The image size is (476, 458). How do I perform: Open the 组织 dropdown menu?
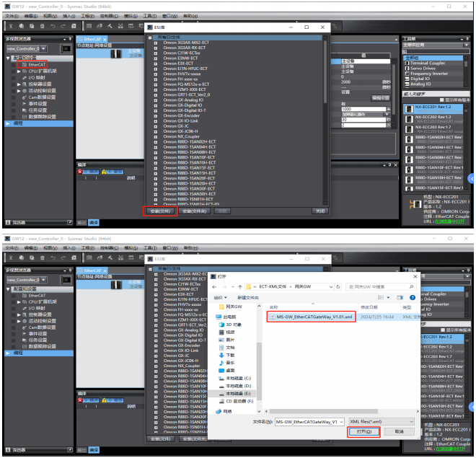(221, 298)
